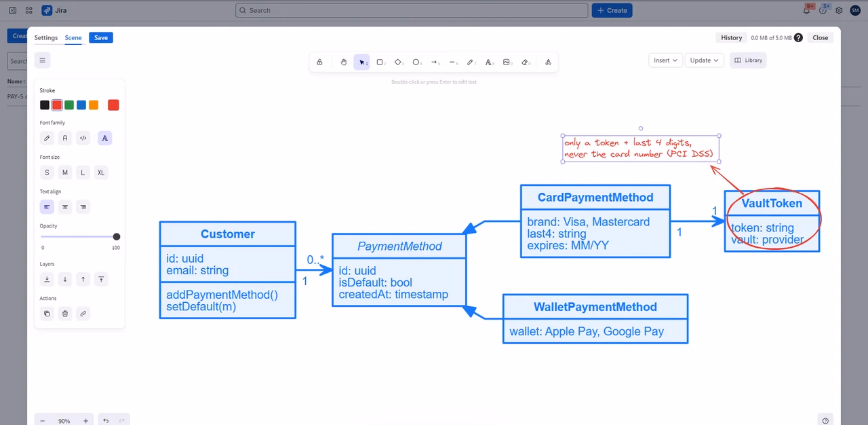Bring selection forward one layer
The width and height of the screenshot is (868, 425).
(x=83, y=279)
